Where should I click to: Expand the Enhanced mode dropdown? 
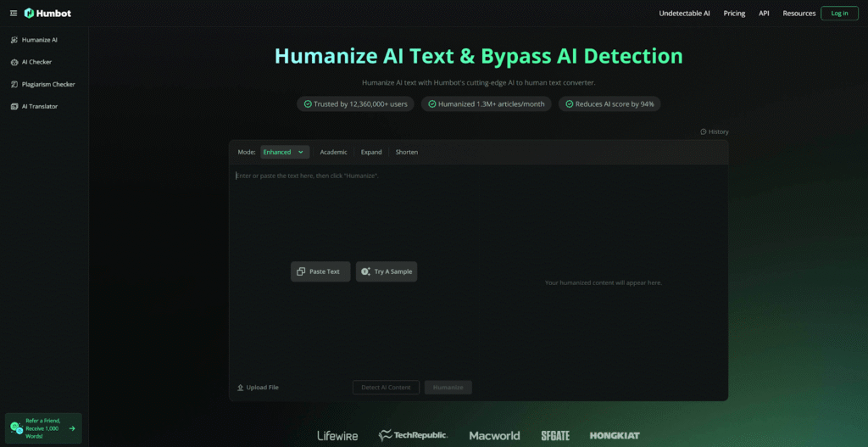click(284, 152)
